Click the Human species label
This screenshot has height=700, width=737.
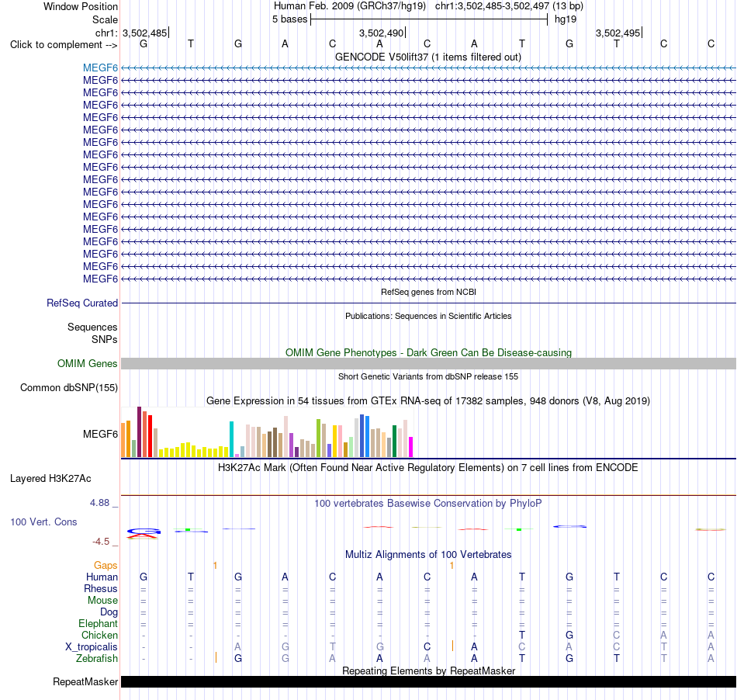point(102,577)
